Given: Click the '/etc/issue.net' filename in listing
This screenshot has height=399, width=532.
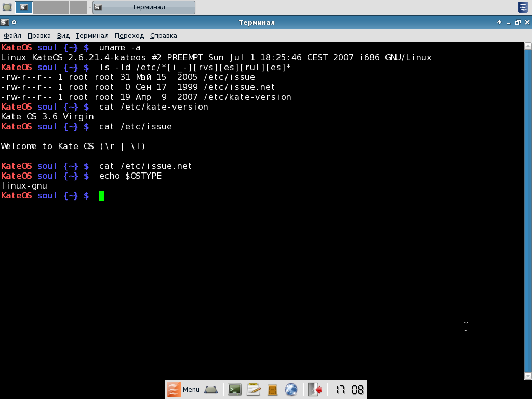Looking at the screenshot, I should pyautogui.click(x=239, y=87).
